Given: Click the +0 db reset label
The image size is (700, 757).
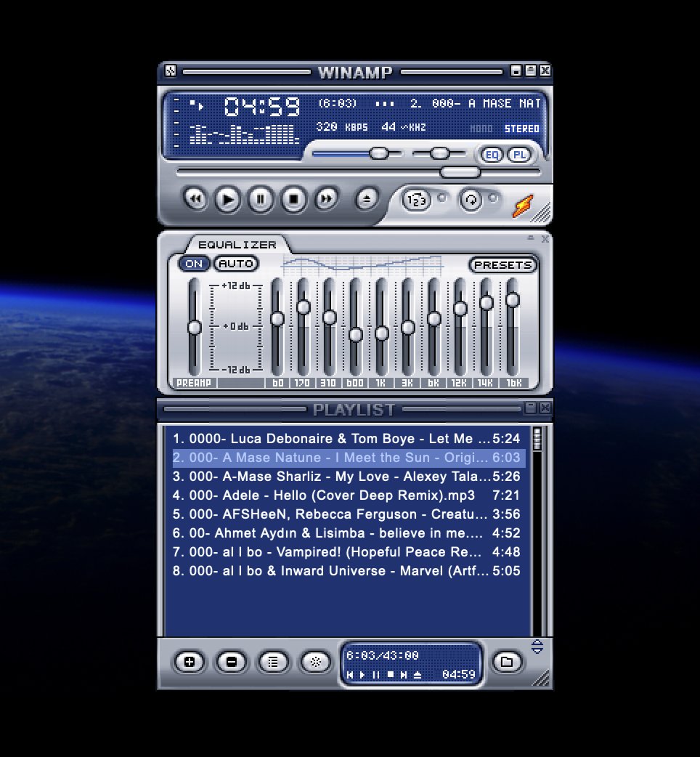Looking at the screenshot, I should pyautogui.click(x=236, y=327).
